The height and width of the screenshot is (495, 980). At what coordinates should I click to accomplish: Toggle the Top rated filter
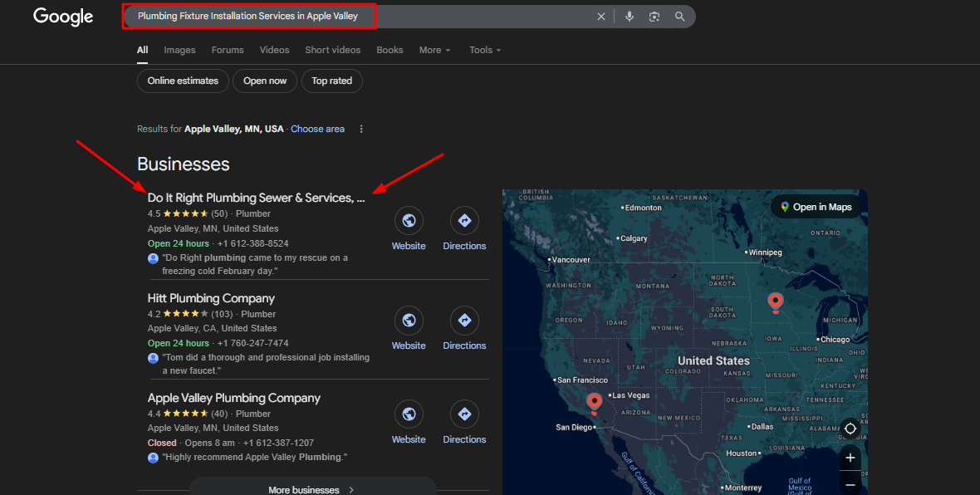[x=331, y=81]
